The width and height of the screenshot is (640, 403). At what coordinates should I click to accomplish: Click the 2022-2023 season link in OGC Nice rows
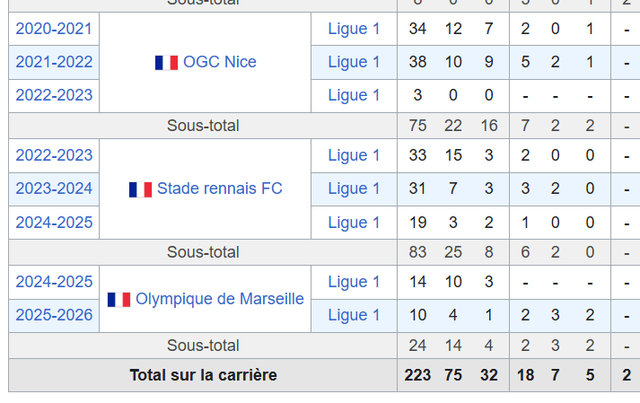pyautogui.click(x=54, y=95)
